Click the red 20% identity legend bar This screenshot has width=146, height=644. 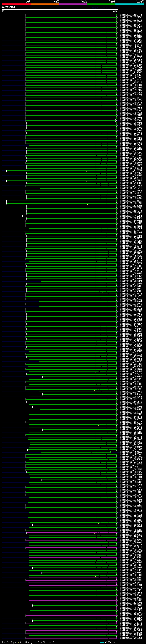pos(16,4)
